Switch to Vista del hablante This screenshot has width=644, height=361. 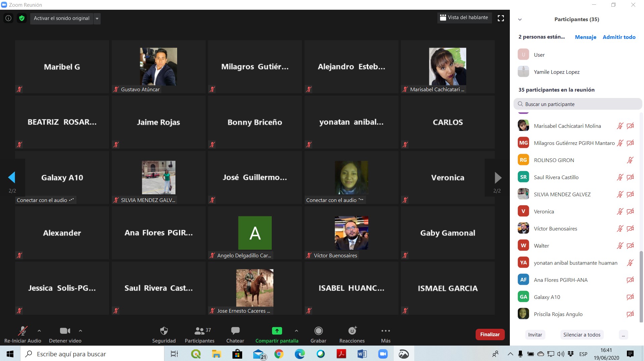click(464, 17)
